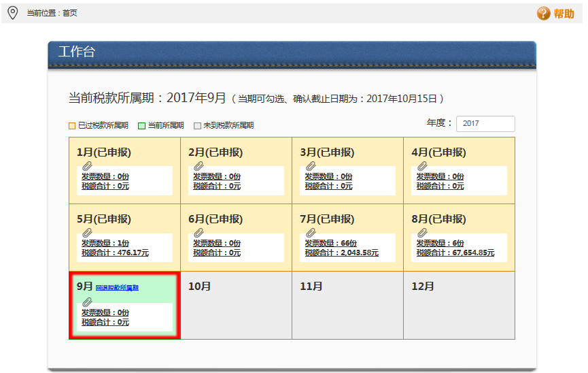The height and width of the screenshot is (373, 588).
Task: Click the paperclip icon in 4月
Action: [x=422, y=166]
